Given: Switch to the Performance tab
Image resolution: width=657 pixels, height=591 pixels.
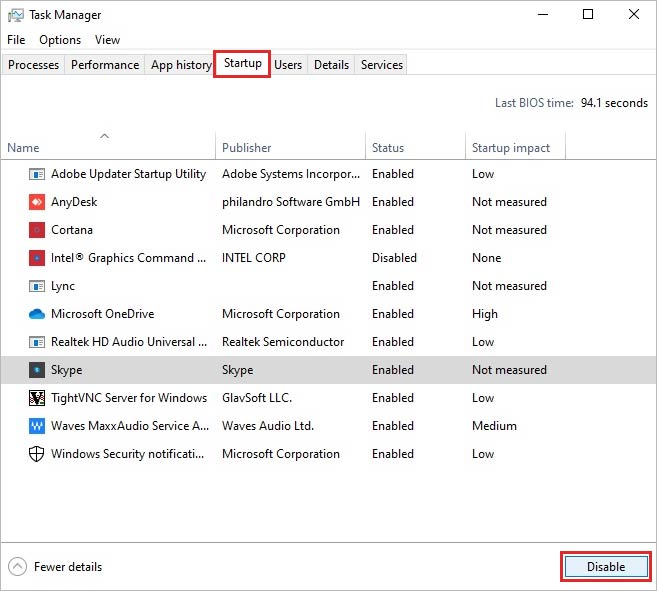Looking at the screenshot, I should 105,65.
